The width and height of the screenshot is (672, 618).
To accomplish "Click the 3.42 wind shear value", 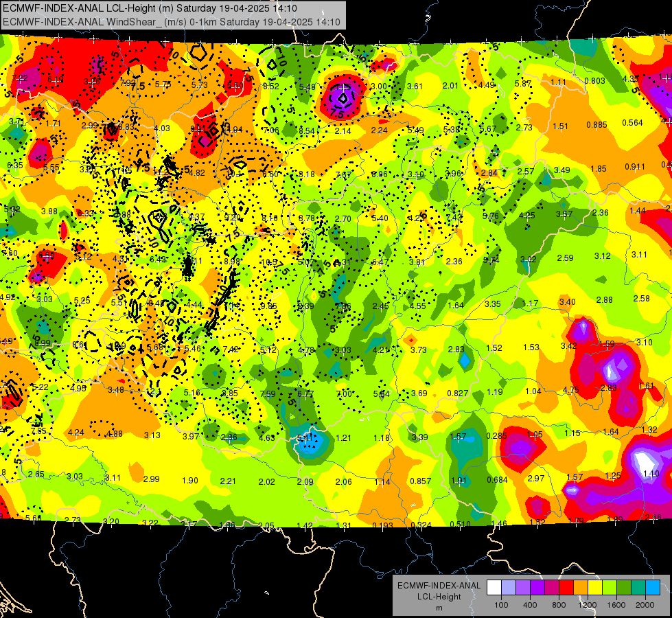I will click(x=569, y=345).
